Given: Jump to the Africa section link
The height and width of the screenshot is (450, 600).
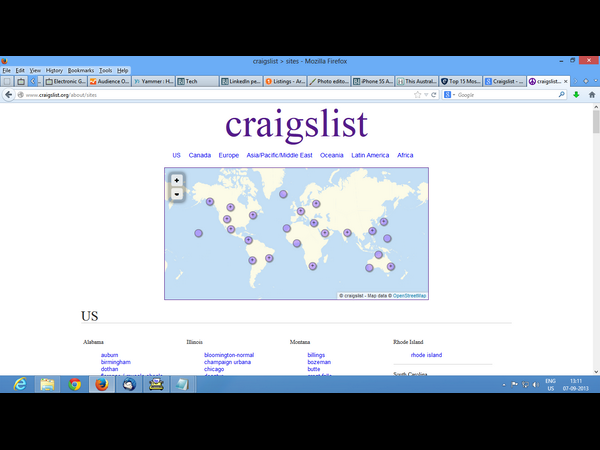Looking at the screenshot, I should pyautogui.click(x=405, y=155).
